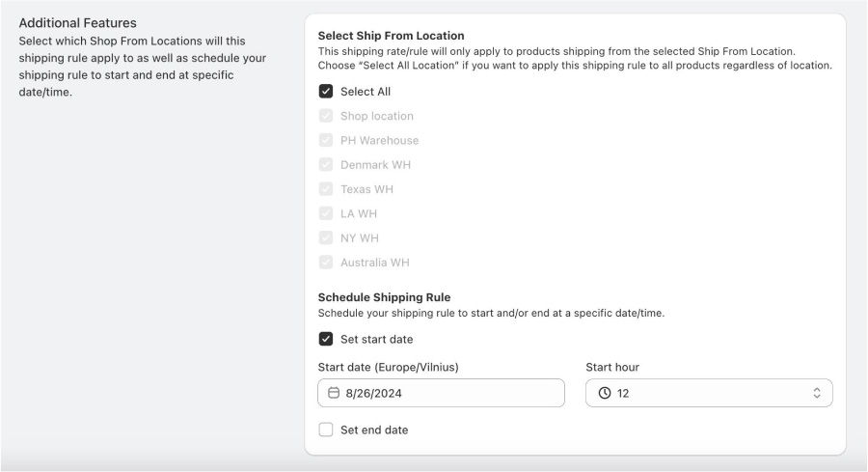Toggle the PH Warehouse checkbox
The height and width of the screenshot is (472, 868).
pos(326,140)
